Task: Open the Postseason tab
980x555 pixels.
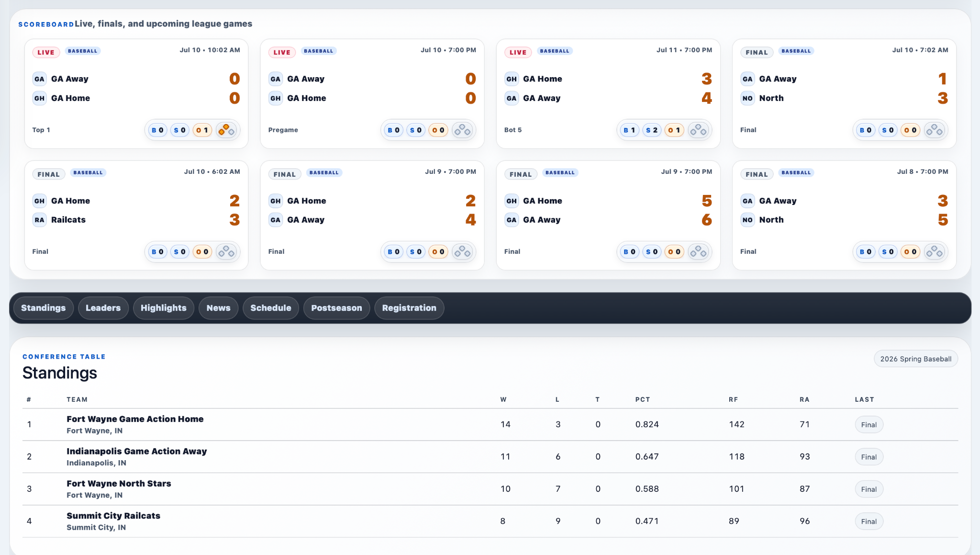Action: click(x=337, y=308)
